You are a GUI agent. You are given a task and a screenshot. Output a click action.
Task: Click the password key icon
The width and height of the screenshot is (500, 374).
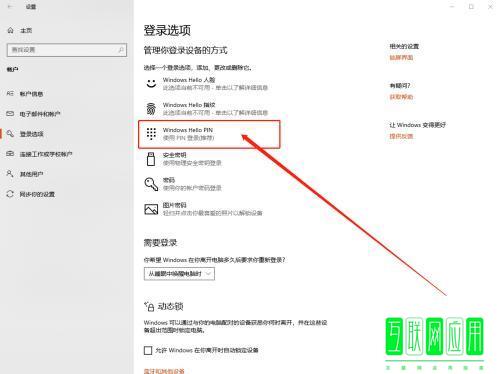click(x=151, y=184)
